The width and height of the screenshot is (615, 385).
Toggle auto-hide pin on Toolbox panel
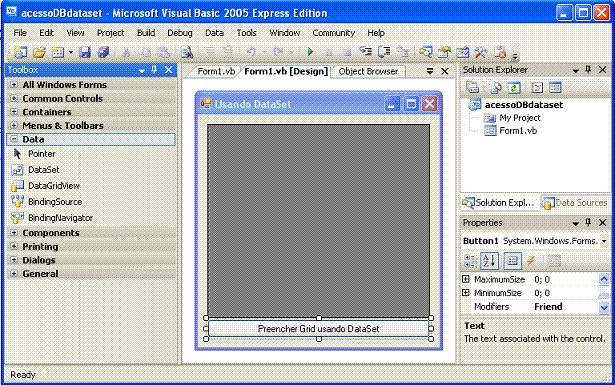[x=154, y=70]
